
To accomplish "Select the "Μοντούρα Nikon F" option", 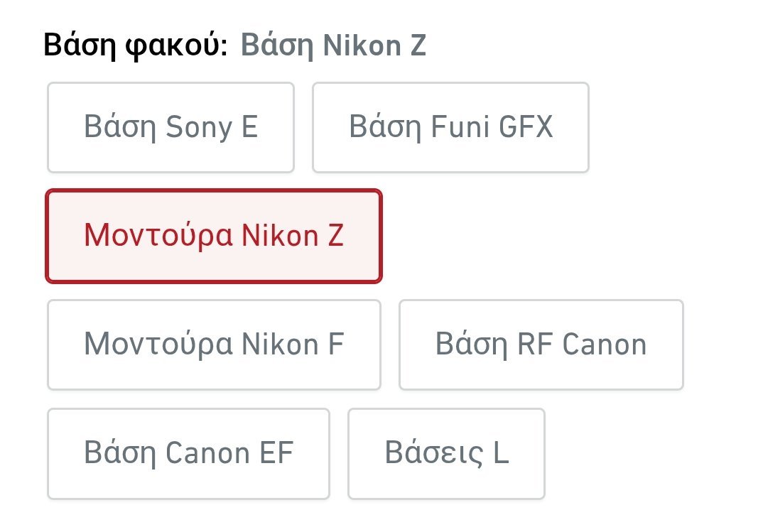I will click(x=214, y=344).
